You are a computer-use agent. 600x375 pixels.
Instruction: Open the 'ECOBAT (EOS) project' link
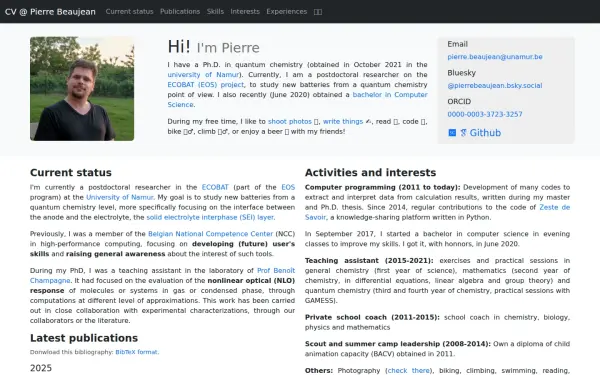tap(205, 85)
